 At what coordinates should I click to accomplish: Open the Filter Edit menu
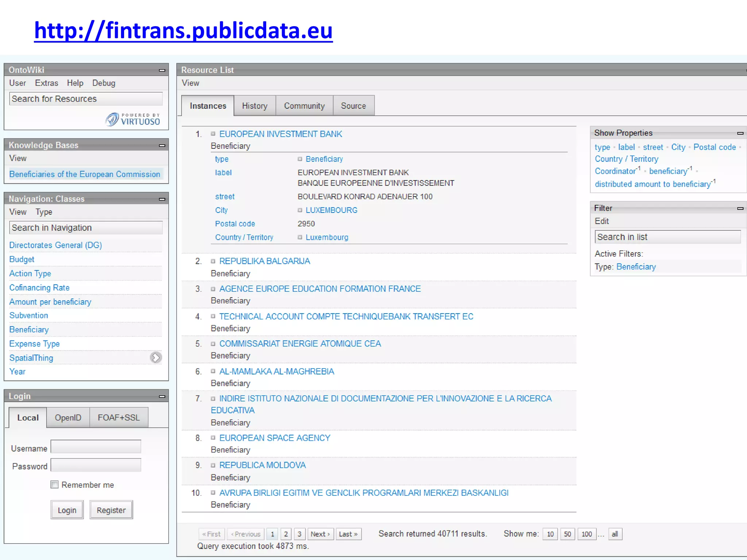pos(602,221)
